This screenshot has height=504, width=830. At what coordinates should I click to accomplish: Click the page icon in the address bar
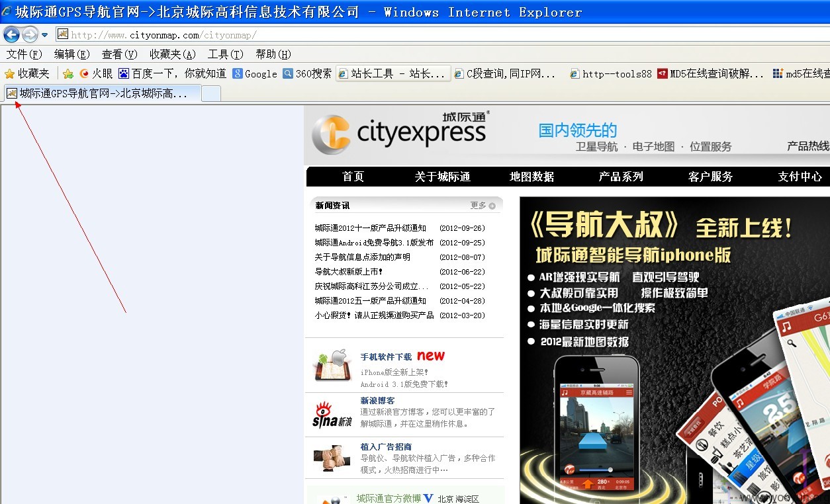click(63, 34)
